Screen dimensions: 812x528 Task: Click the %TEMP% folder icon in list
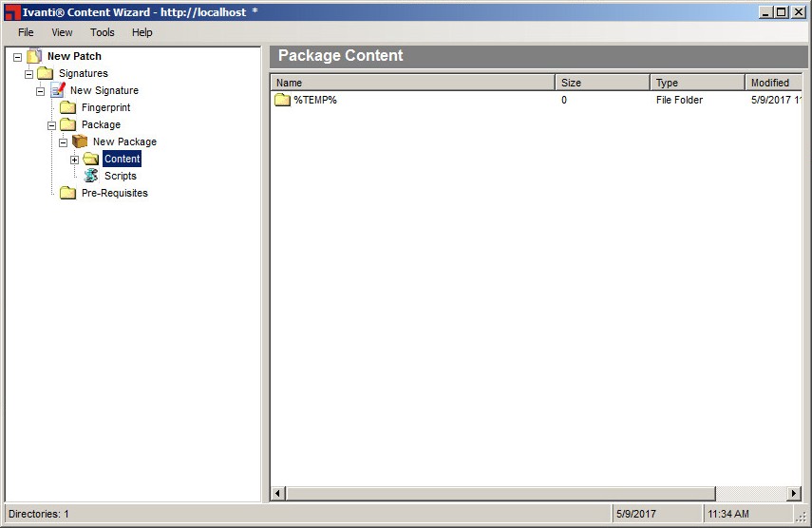point(282,100)
